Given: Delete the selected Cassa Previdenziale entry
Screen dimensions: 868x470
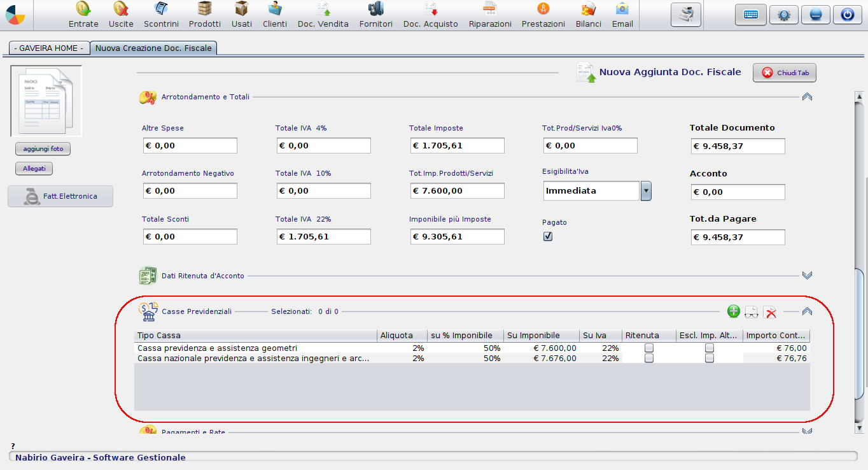Looking at the screenshot, I should [770, 311].
